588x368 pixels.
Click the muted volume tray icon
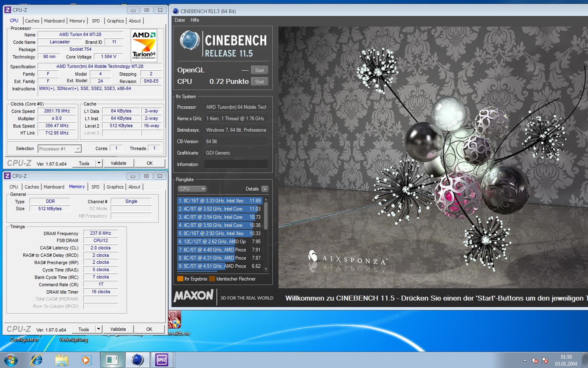tap(535, 360)
